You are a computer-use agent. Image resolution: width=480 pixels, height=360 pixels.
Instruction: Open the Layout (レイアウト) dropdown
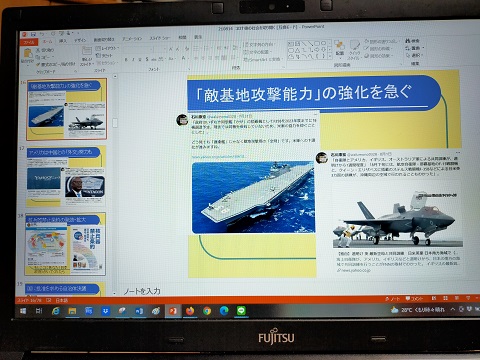[x=107, y=48]
